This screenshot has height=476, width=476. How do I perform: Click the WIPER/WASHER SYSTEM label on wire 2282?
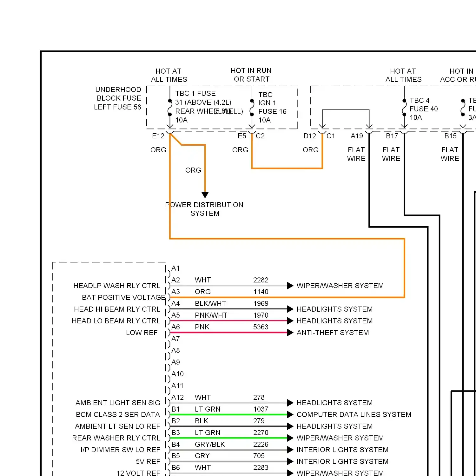(340, 286)
